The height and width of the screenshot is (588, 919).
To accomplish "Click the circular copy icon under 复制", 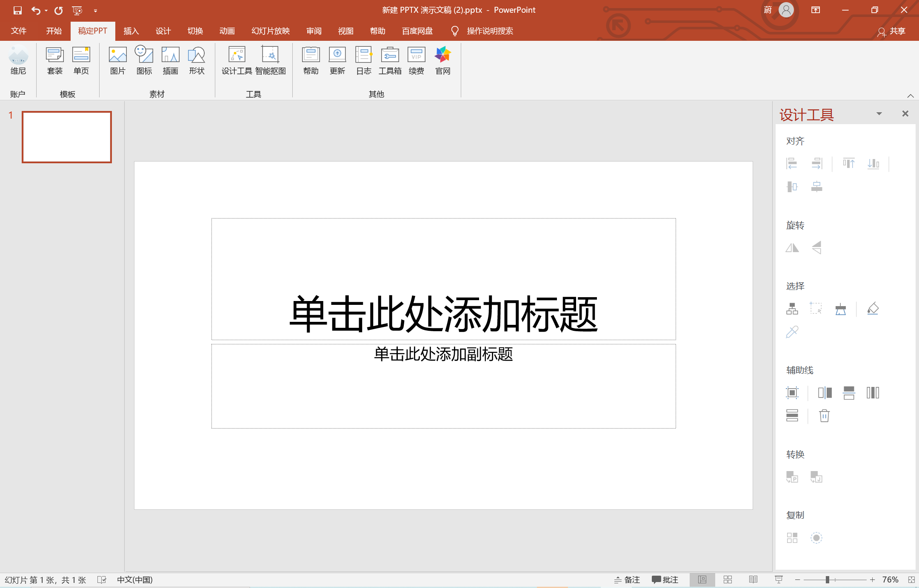I will tap(816, 538).
